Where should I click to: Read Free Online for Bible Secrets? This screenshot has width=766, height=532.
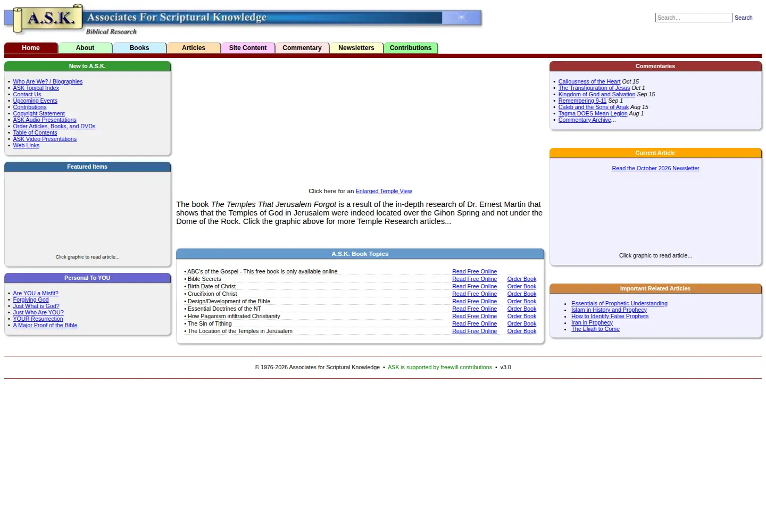point(474,279)
